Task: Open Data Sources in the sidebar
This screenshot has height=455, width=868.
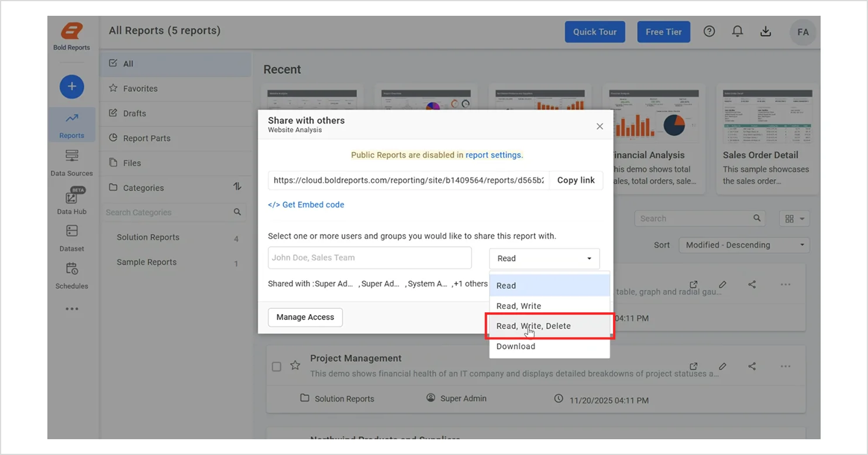Action: click(71, 163)
